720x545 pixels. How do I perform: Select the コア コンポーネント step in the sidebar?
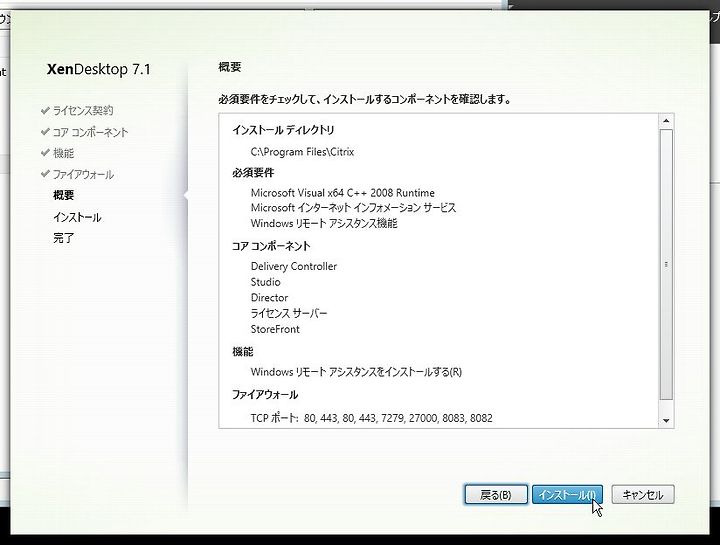(x=90, y=132)
